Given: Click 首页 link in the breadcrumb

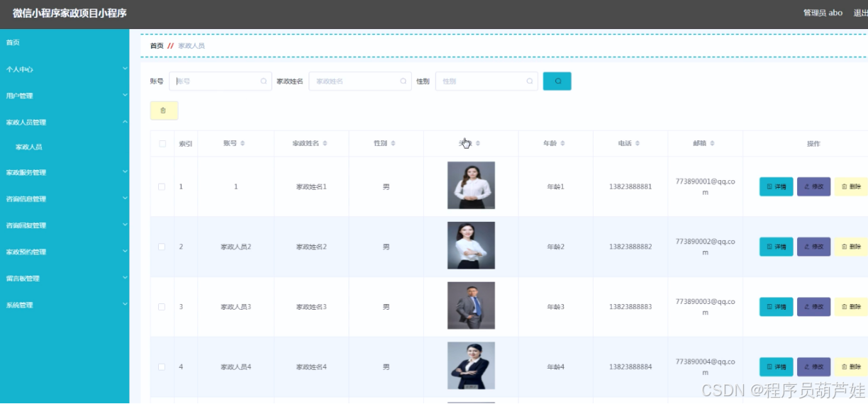Looking at the screenshot, I should [157, 45].
